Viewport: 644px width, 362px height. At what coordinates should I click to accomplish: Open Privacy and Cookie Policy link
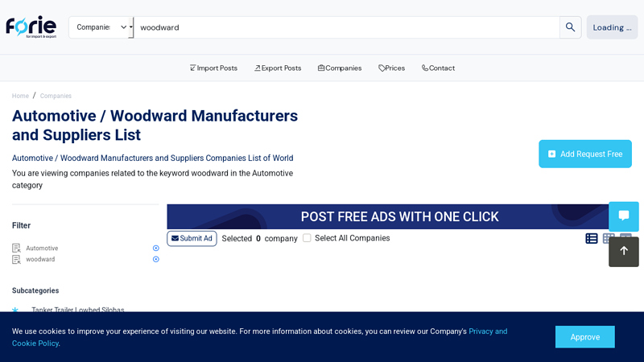(488, 331)
